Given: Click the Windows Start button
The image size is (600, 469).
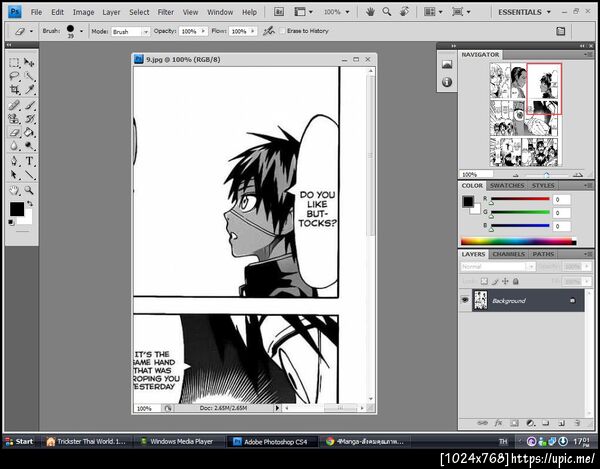Looking at the screenshot, I should [19, 441].
